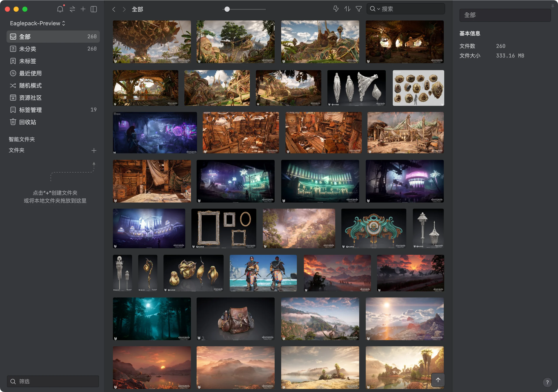Open the sort order arrows icon
Screen dimensions: 558x392
(x=347, y=9)
